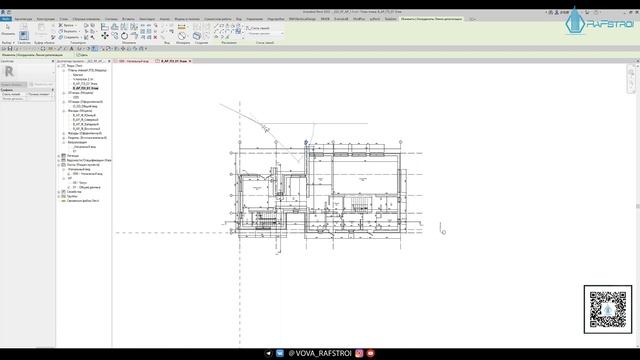640x360 pixels.
Task: Toggle the Цепь (Chain) checkbox
Action: 78,55
